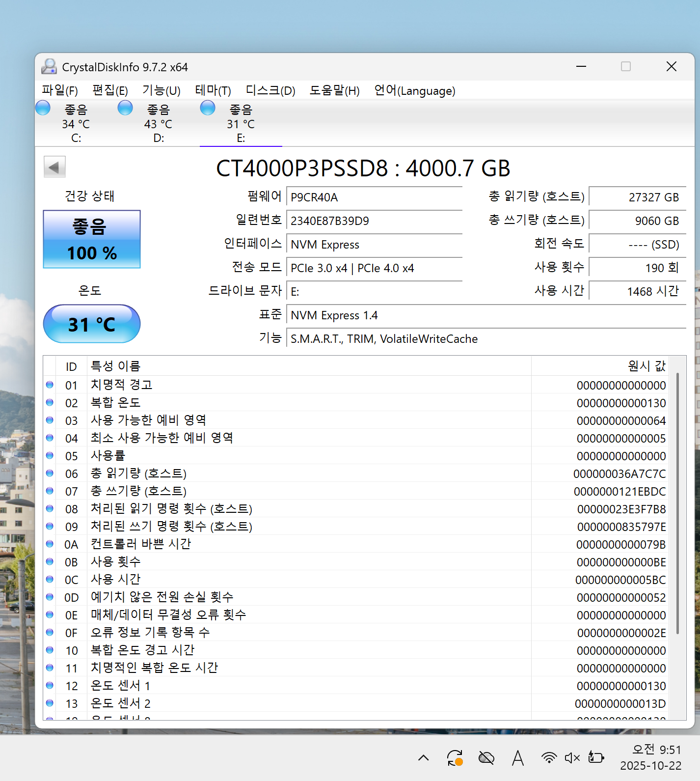Open the Wi-Fi network tray icon
This screenshot has height=781, width=700.
(548, 758)
